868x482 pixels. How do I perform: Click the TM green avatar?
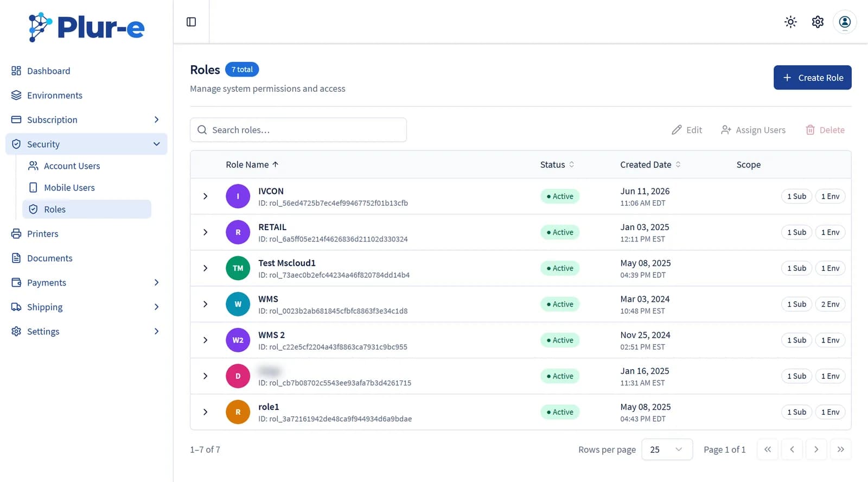[x=238, y=268]
